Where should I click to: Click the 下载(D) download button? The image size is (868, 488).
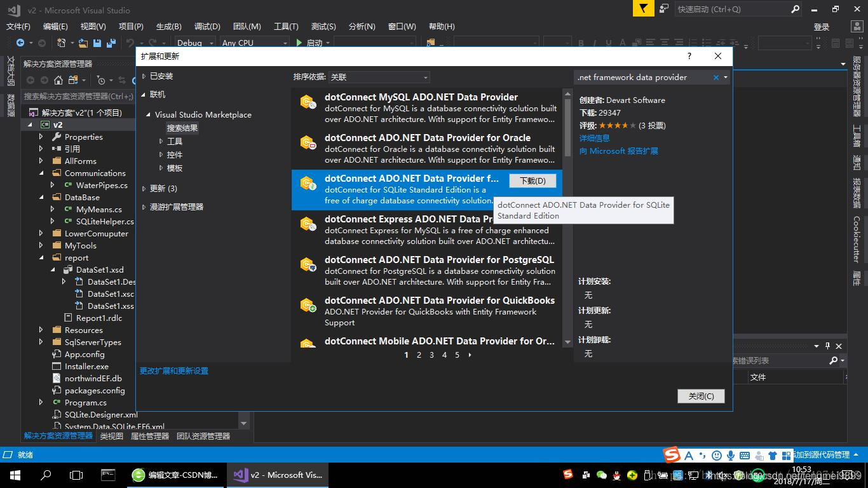click(532, 180)
